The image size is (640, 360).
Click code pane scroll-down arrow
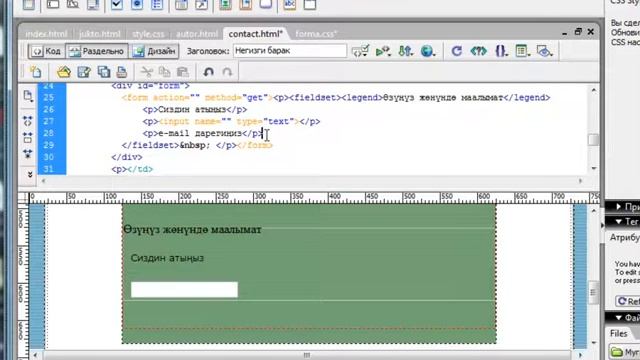pyautogui.click(x=593, y=168)
